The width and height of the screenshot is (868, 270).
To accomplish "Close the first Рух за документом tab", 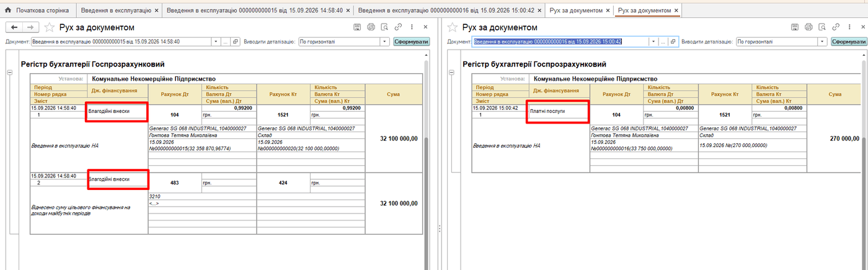I will tap(607, 11).
